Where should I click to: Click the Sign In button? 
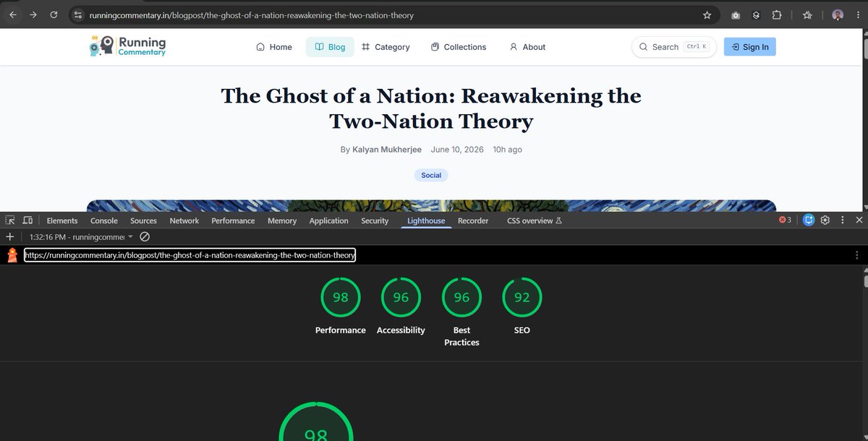(750, 47)
